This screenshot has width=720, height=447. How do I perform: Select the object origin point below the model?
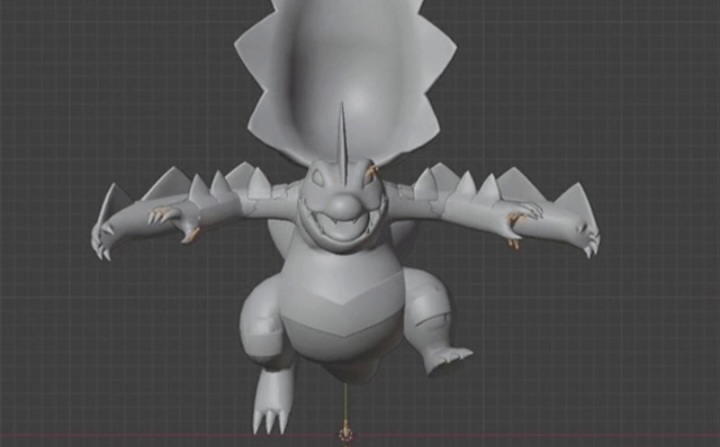(x=346, y=435)
